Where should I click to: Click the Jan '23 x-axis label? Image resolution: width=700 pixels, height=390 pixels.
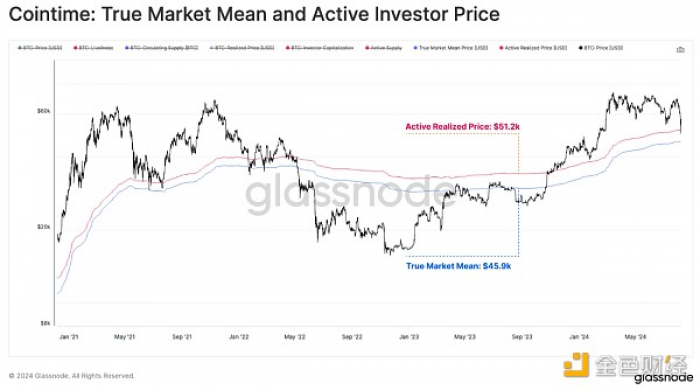[409, 337]
